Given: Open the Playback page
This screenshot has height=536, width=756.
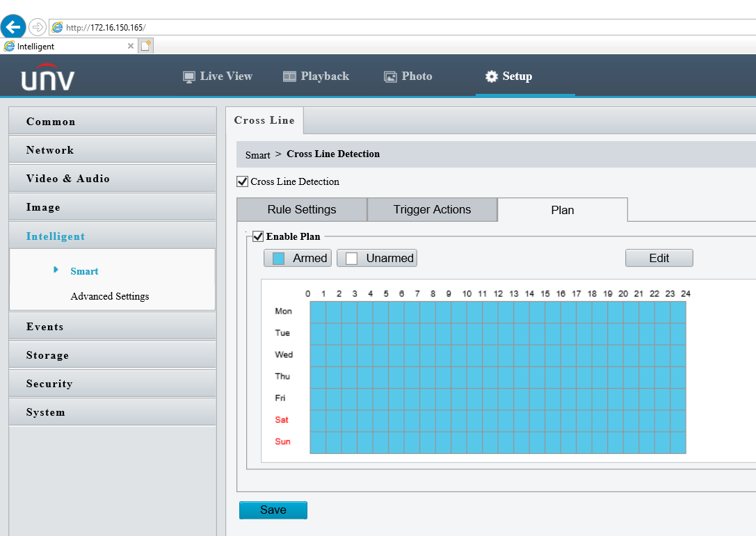Looking at the screenshot, I should (316, 76).
